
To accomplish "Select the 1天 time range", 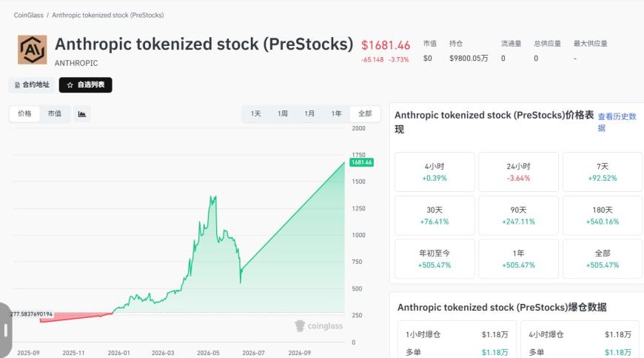I will pyautogui.click(x=256, y=114).
